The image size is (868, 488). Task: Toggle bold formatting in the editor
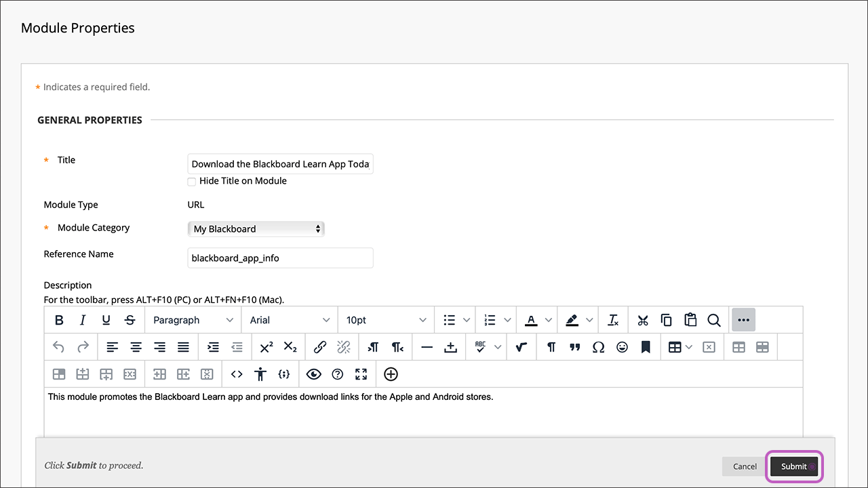[x=59, y=319]
